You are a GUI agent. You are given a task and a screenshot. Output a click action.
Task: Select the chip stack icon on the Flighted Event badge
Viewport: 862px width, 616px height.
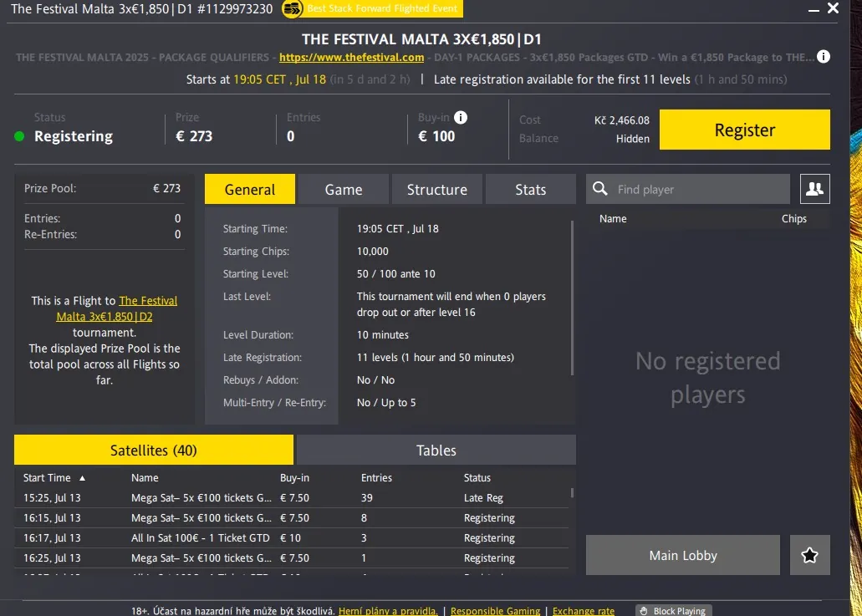(292, 8)
